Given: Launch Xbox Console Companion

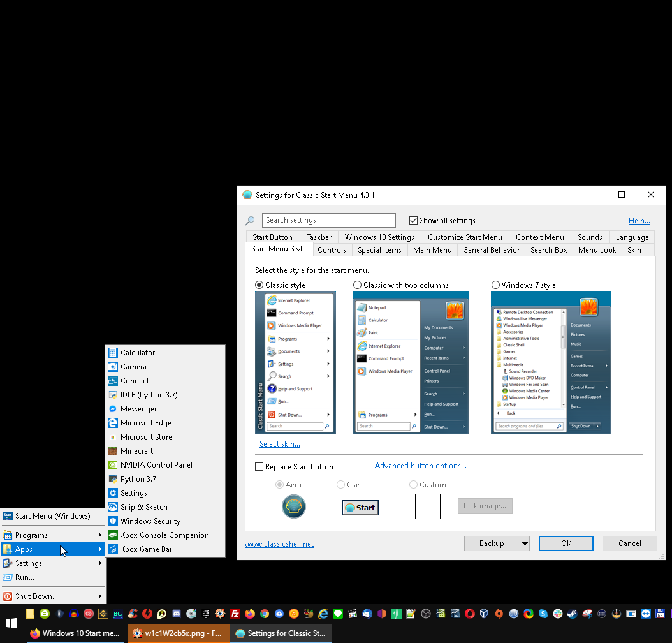Looking at the screenshot, I should click(165, 535).
